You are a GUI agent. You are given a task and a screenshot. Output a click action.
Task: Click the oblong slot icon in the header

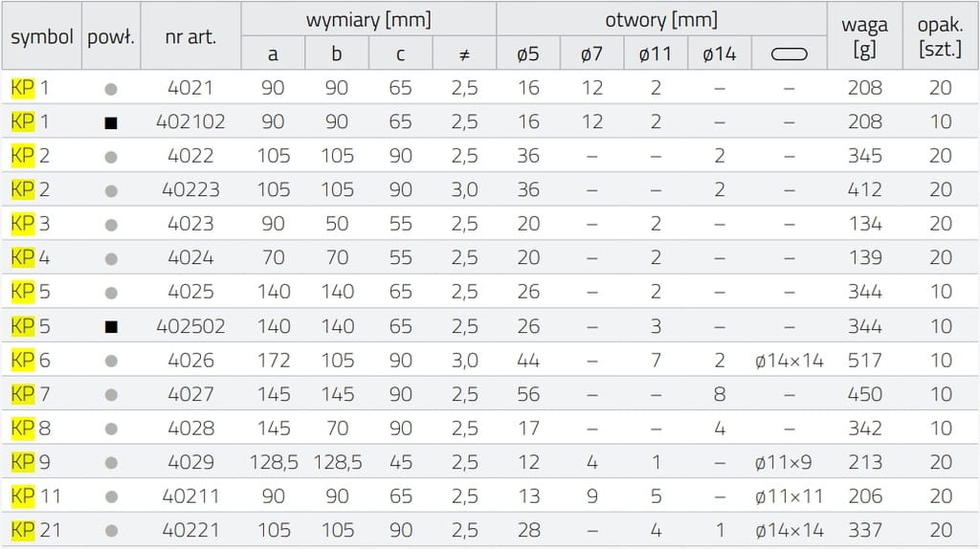(789, 55)
